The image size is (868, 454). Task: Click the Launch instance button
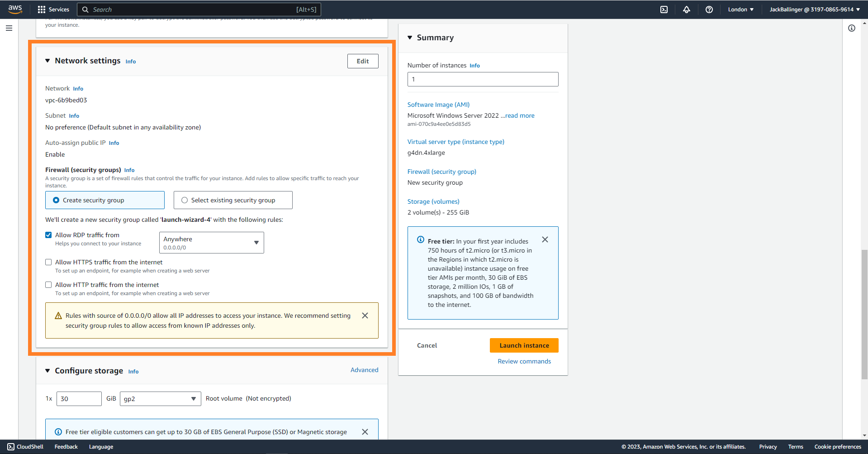point(524,345)
